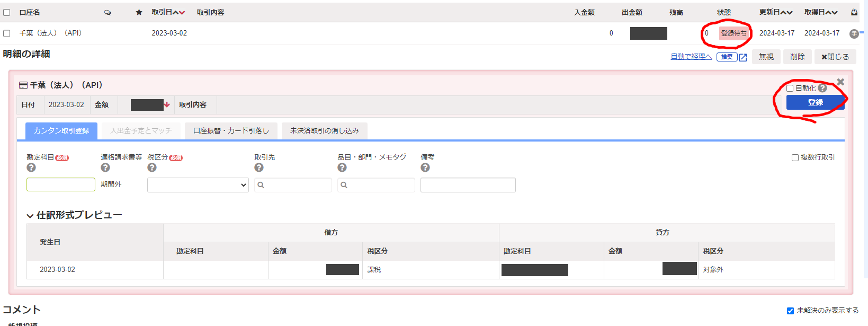
Task: Click the 2023-03-02 date in the list row
Action: coord(169,33)
